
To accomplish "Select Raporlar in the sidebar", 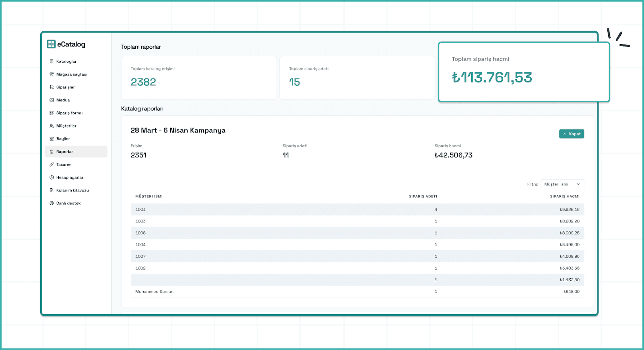I will (x=65, y=152).
